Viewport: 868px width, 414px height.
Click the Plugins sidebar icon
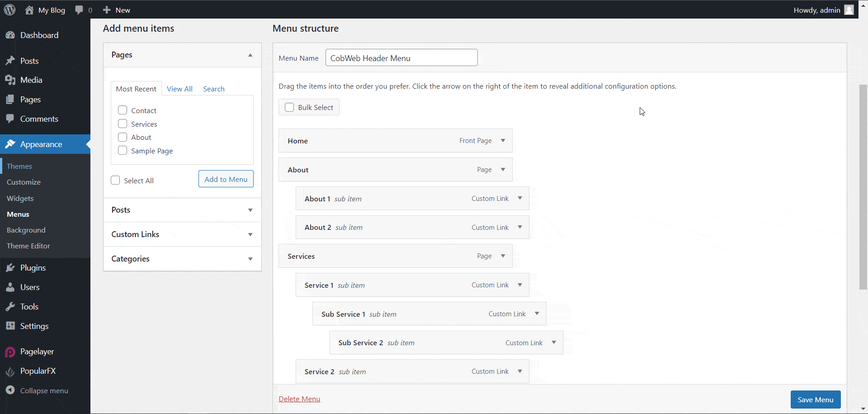coord(10,267)
